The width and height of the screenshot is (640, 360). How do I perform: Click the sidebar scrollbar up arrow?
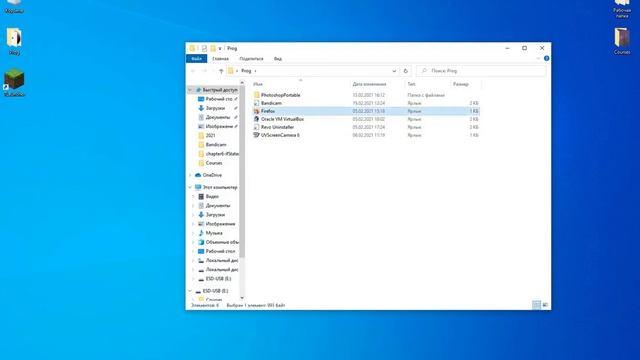242,83
